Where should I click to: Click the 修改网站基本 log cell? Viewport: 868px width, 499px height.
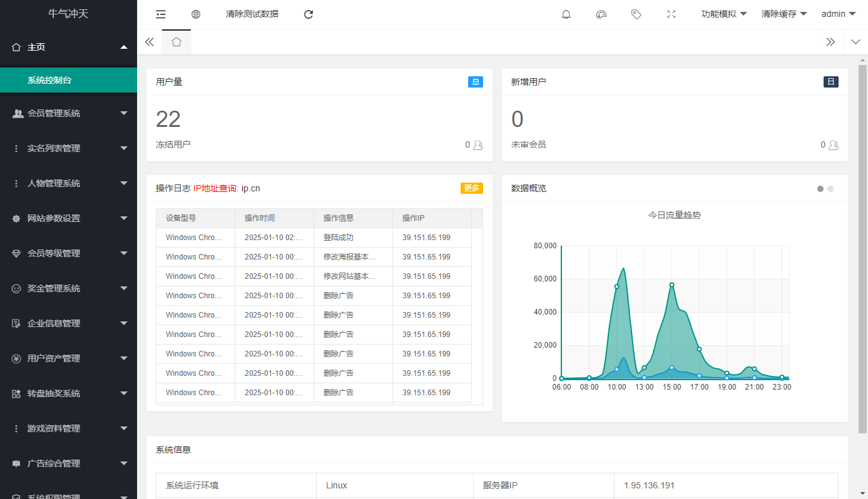tap(353, 276)
